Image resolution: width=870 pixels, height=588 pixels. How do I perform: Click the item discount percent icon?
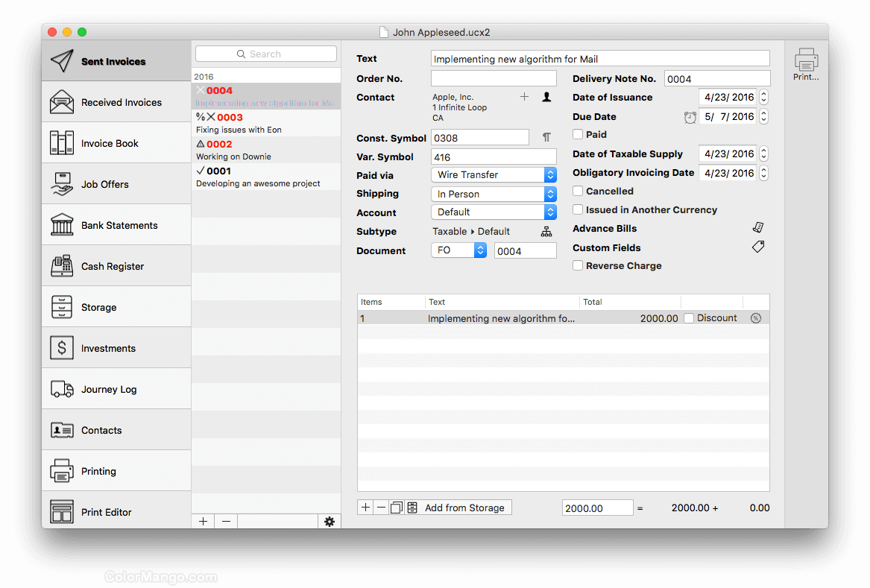tap(756, 318)
